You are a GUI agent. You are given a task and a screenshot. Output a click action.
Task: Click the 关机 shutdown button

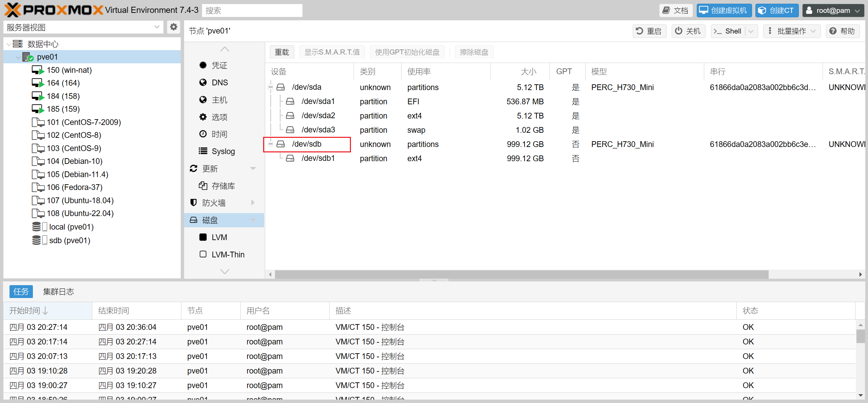(x=688, y=31)
